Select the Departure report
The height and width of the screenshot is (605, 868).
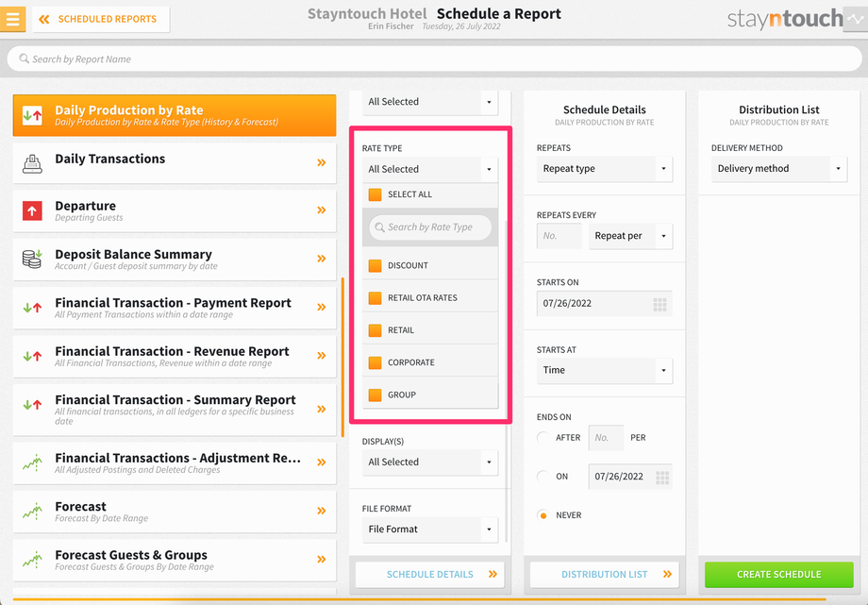point(175,210)
